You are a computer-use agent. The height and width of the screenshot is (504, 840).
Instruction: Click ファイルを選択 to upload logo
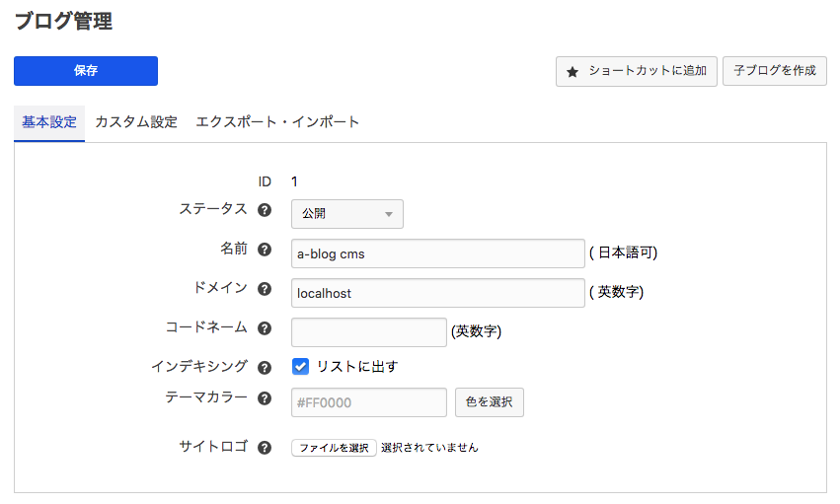point(334,448)
